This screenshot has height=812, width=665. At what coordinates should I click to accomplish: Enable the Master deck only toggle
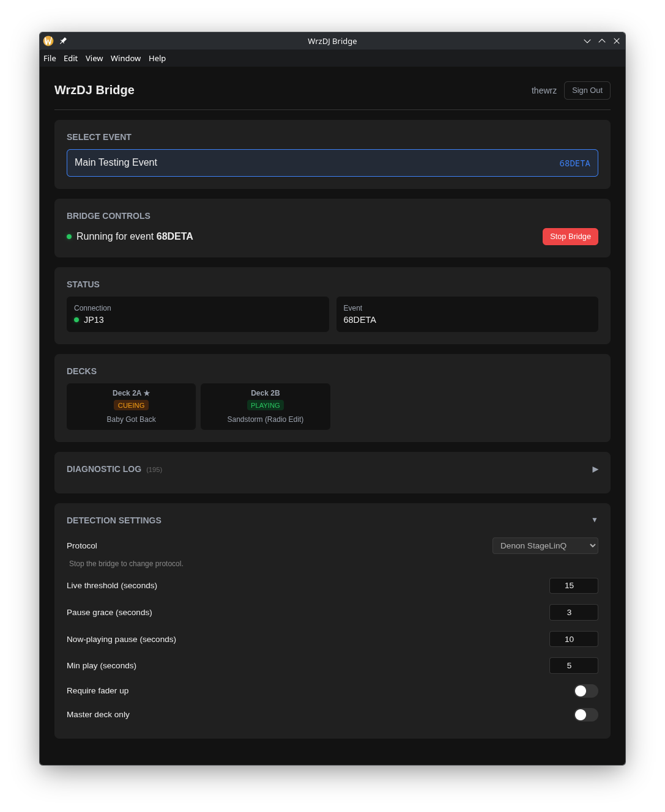(x=585, y=714)
